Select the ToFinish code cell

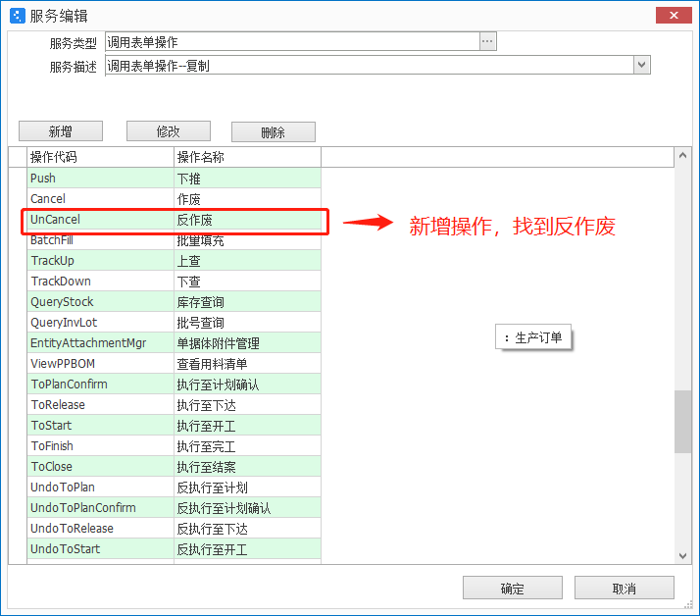(x=100, y=445)
